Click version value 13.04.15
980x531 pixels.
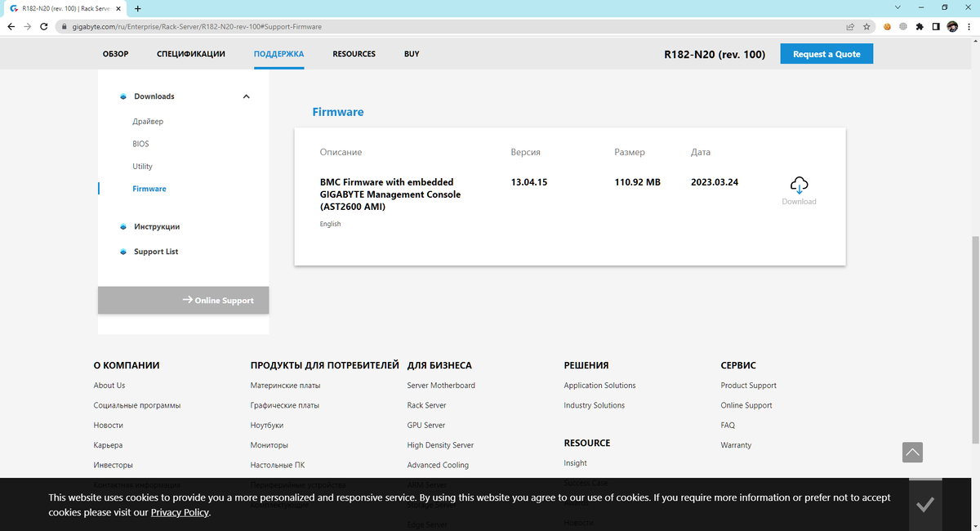click(x=529, y=182)
